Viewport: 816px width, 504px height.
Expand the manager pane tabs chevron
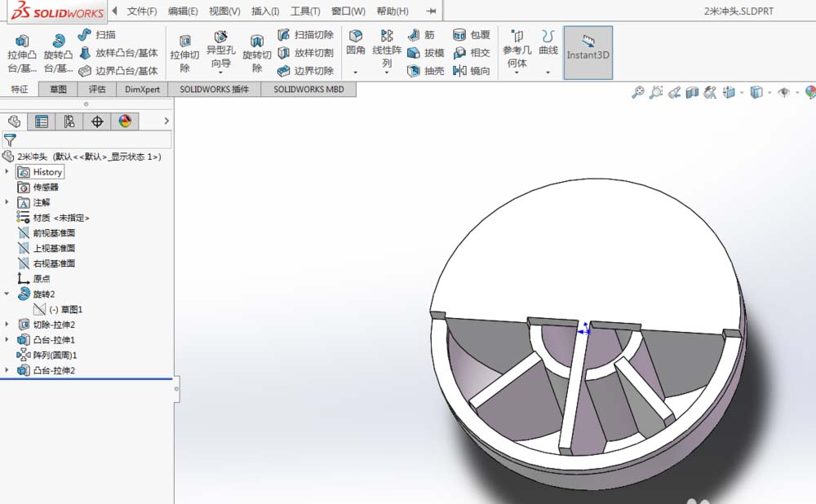[166, 121]
